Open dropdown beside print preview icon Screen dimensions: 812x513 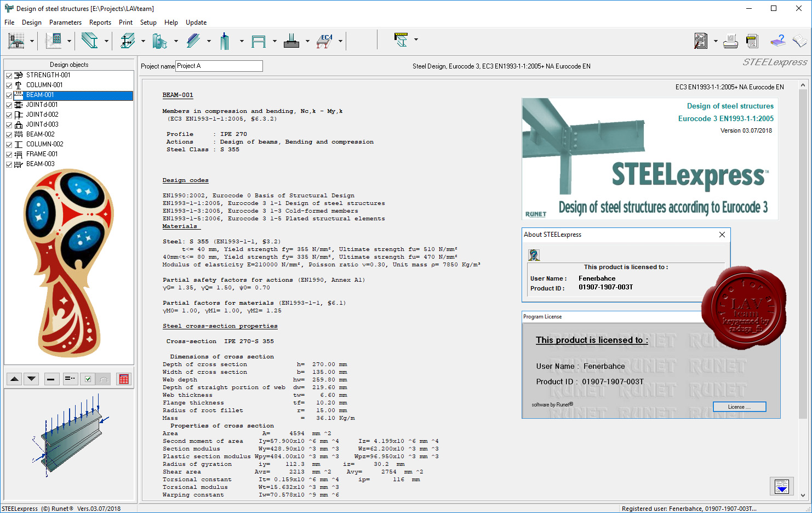(x=716, y=41)
